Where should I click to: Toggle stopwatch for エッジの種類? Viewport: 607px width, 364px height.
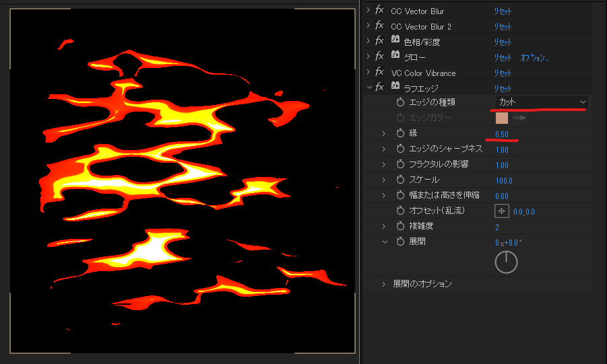pyautogui.click(x=400, y=102)
